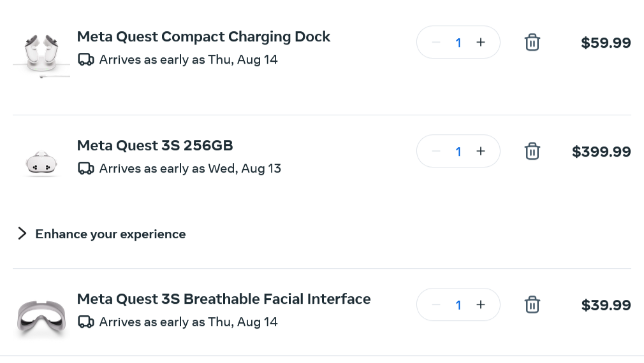The width and height of the screenshot is (644, 363).
Task: Remove Meta Quest 3S 256GB with trash icon
Action: coord(532,152)
